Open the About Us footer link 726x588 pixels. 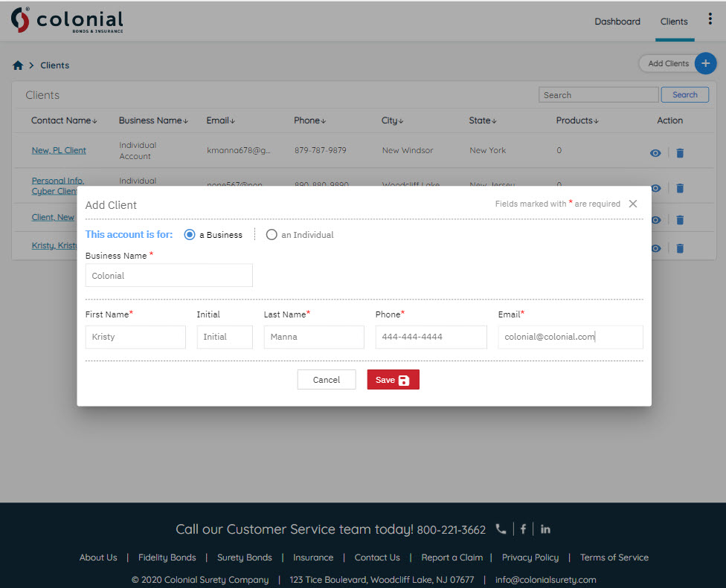tap(98, 558)
